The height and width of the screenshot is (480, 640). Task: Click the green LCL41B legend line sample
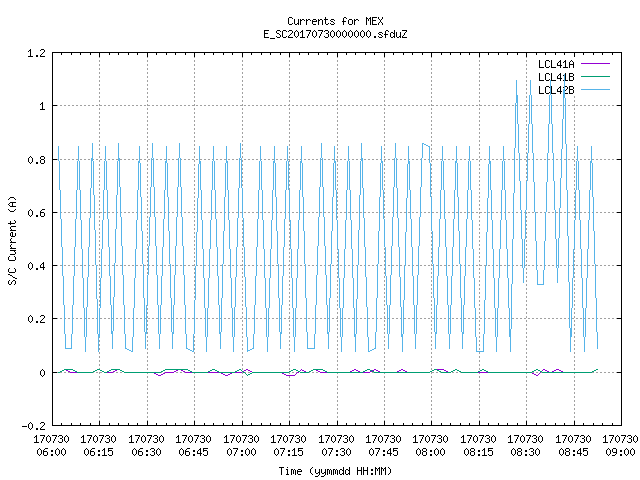point(595,77)
